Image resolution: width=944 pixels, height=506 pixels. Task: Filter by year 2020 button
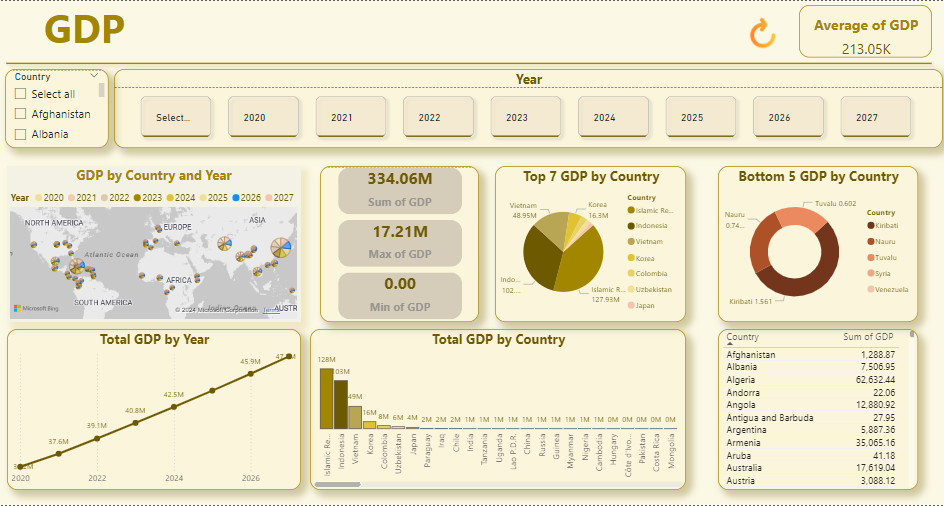[263, 117]
